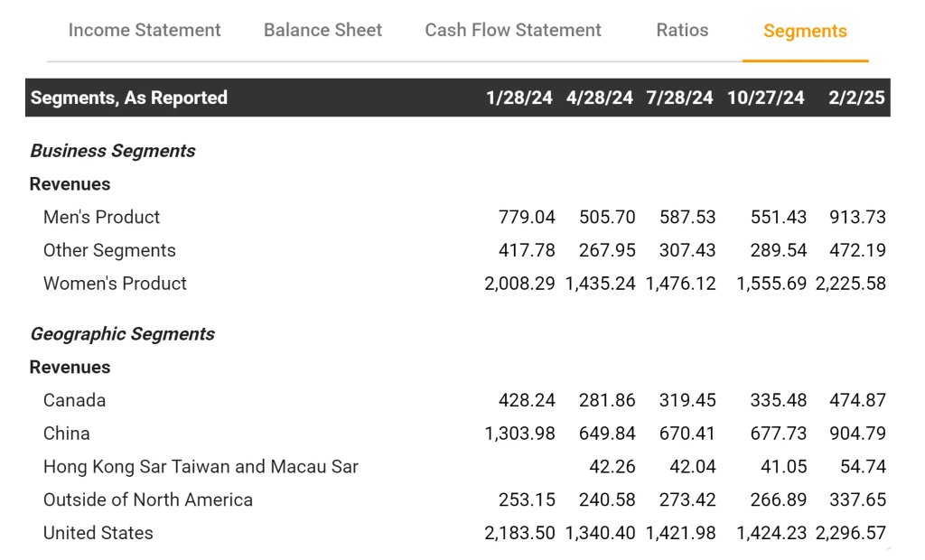Click the Men's Product row label
The height and width of the screenshot is (560, 925).
(x=101, y=217)
